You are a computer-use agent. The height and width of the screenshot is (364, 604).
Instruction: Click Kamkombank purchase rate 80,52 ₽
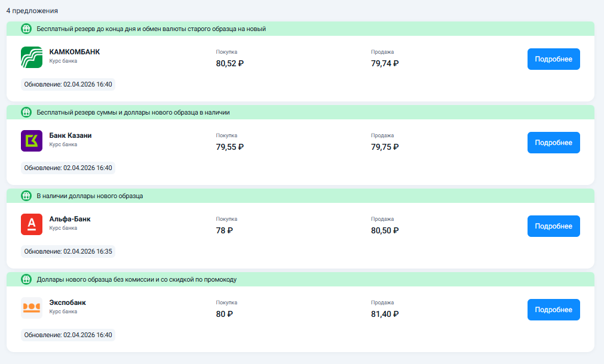pyautogui.click(x=230, y=63)
